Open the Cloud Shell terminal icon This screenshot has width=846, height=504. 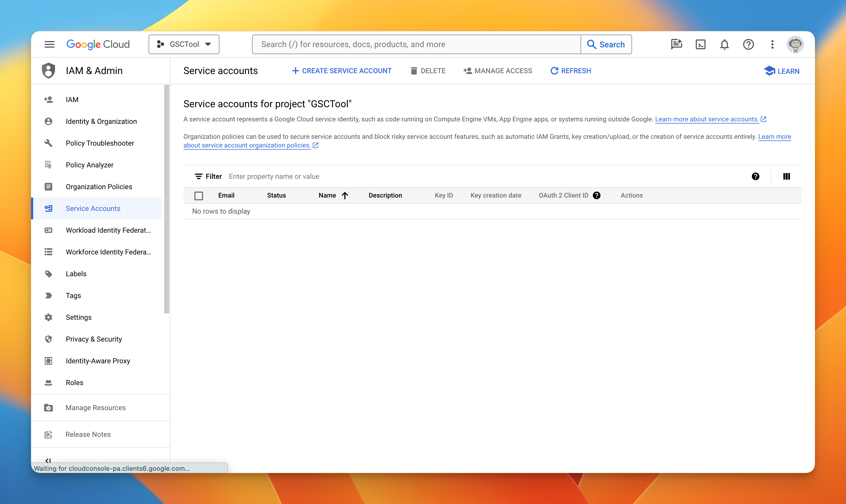700,44
